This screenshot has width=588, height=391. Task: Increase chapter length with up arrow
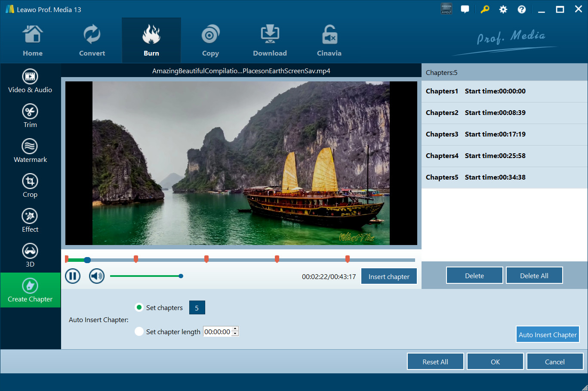point(235,329)
